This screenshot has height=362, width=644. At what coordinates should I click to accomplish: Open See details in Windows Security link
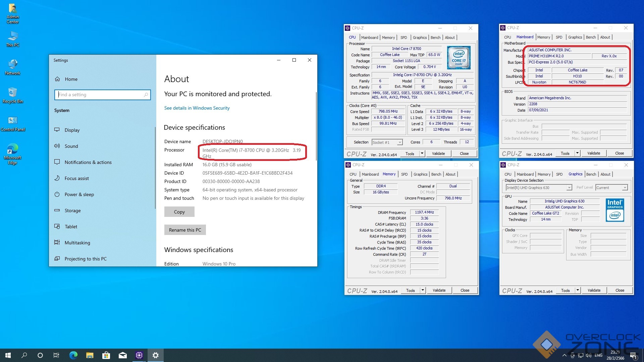[x=197, y=108]
